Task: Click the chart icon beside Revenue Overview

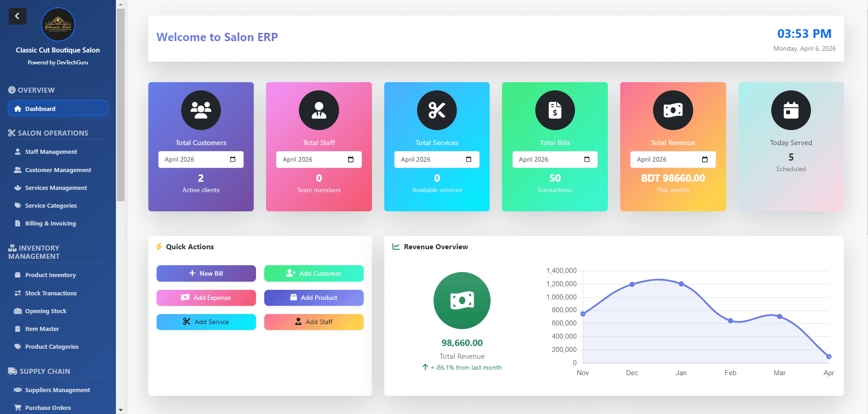Action: tap(395, 246)
